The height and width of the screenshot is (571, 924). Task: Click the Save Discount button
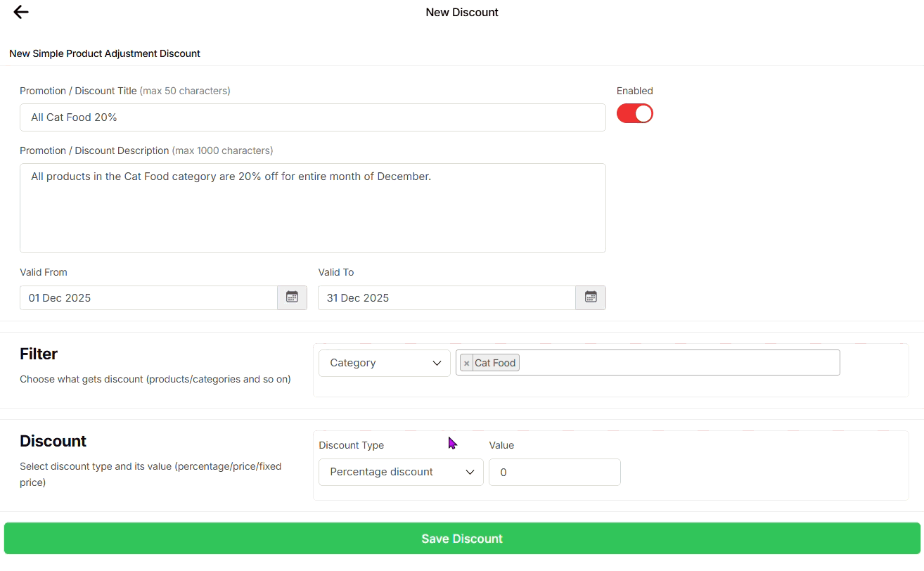point(462,539)
